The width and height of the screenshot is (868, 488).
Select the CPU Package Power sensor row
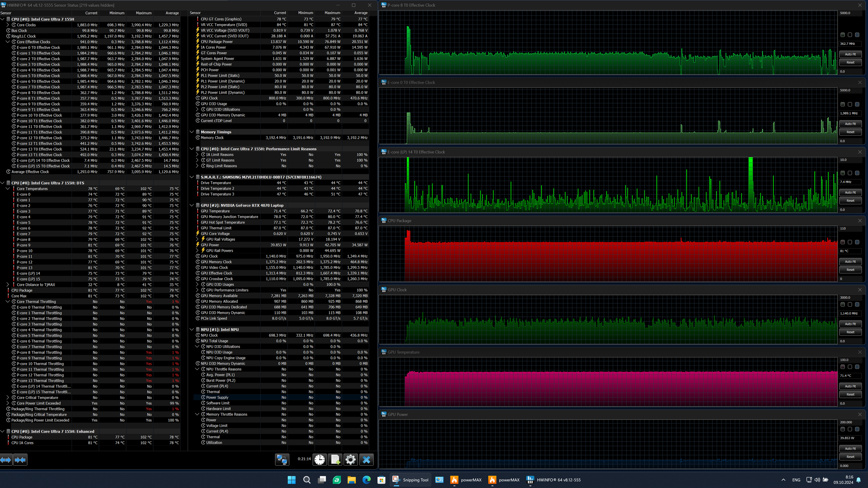click(217, 42)
